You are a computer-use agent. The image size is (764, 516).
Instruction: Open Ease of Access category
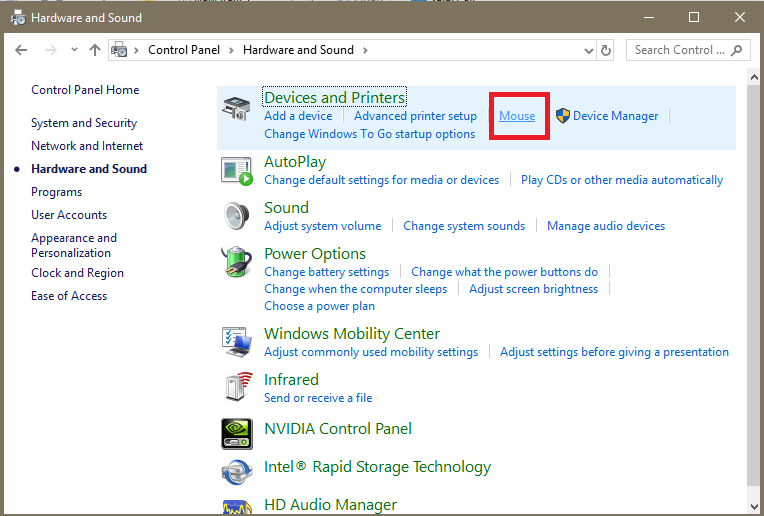[x=69, y=296]
